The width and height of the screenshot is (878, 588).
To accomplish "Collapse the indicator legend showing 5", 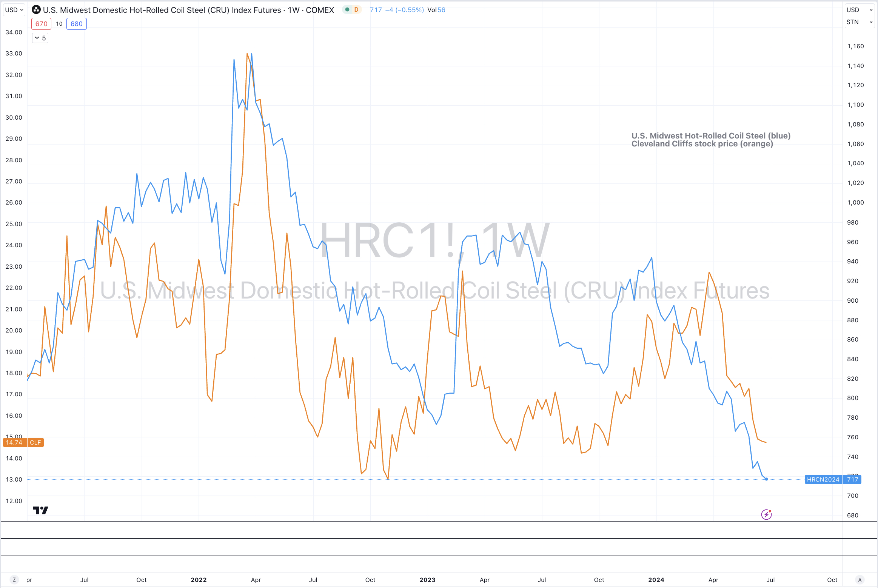I will tap(40, 38).
